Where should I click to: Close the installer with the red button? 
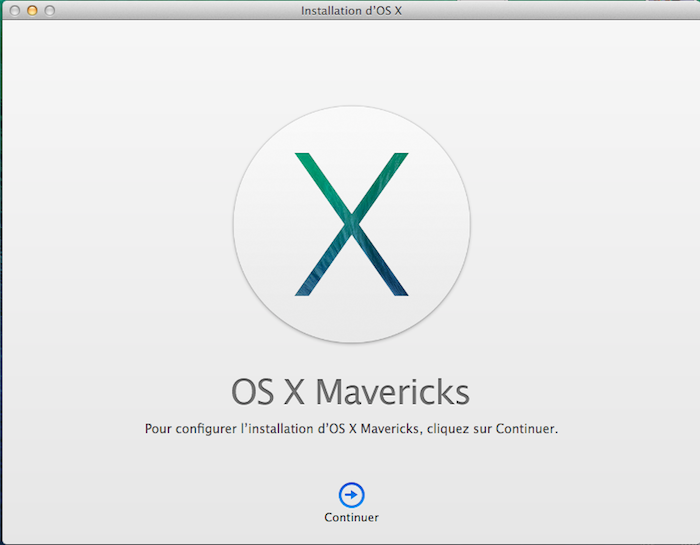coord(14,10)
